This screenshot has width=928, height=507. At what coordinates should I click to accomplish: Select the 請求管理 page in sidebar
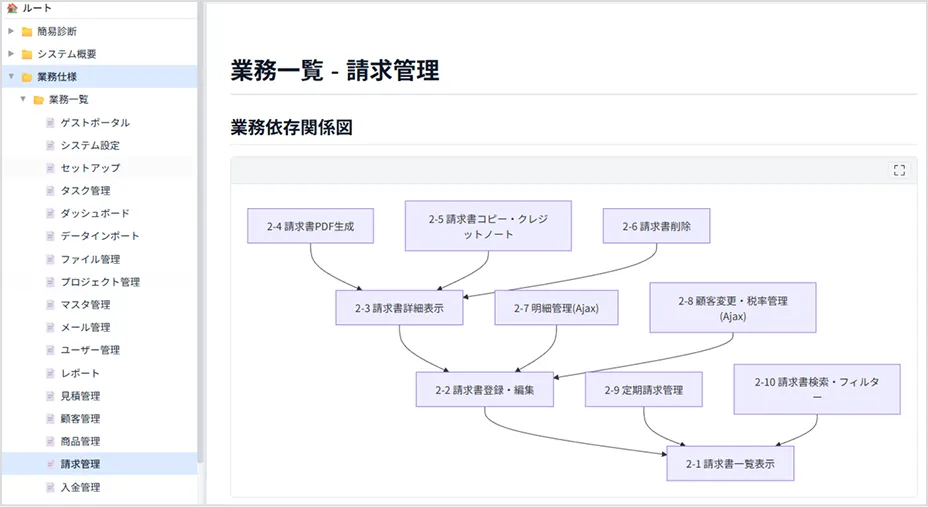coord(80,464)
